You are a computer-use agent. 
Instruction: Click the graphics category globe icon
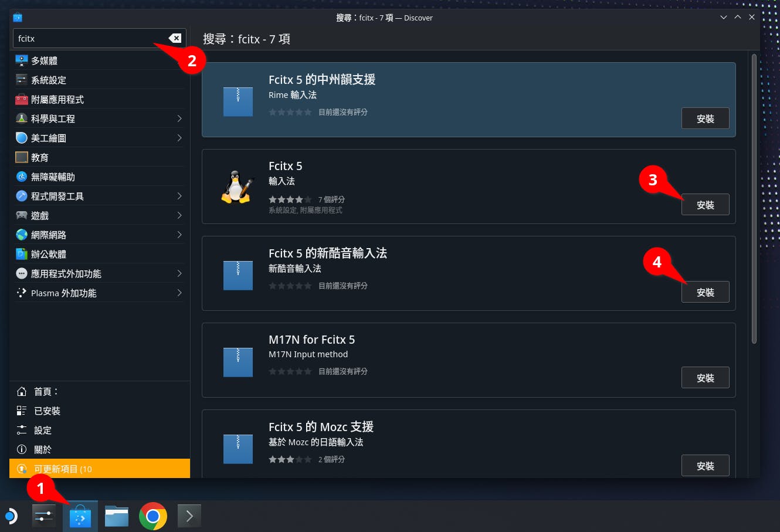22,138
